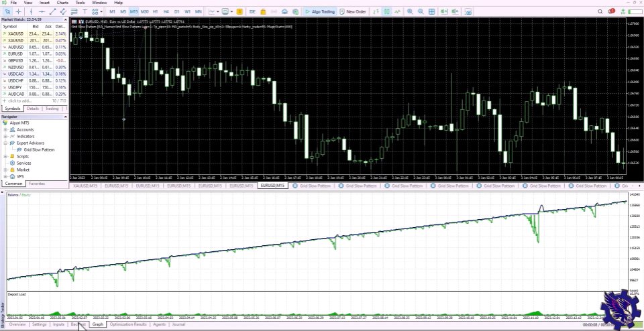Click the 'click to add' symbol field
644x331 pixels.
20,101
